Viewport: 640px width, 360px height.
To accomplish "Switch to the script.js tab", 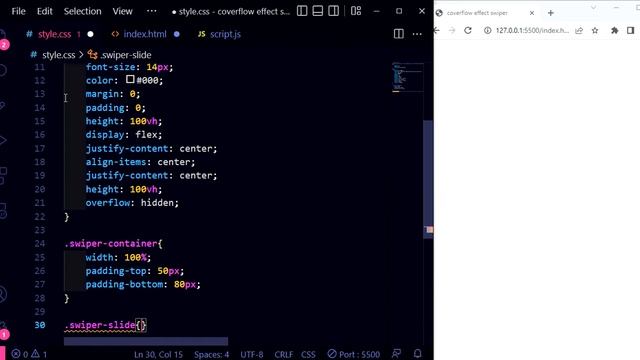I will (x=225, y=34).
